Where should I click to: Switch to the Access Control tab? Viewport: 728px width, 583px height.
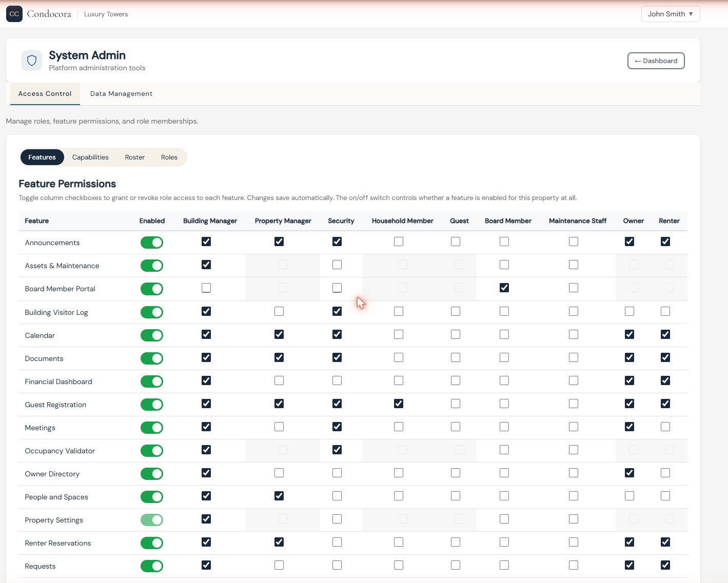coord(45,94)
